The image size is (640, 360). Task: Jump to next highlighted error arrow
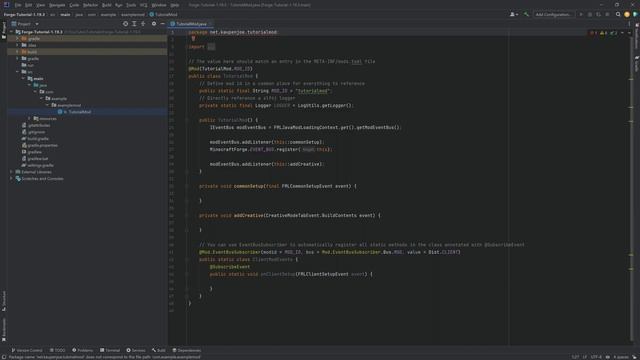point(629,33)
